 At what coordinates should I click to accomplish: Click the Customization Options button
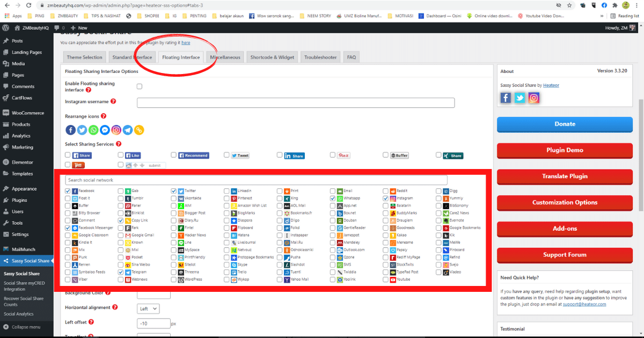pos(565,203)
